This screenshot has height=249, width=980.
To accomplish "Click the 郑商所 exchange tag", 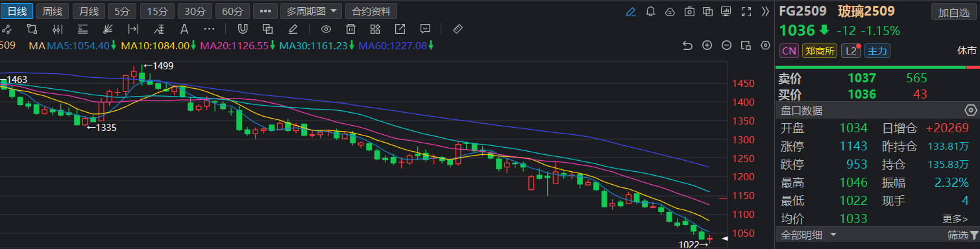I will point(820,51).
